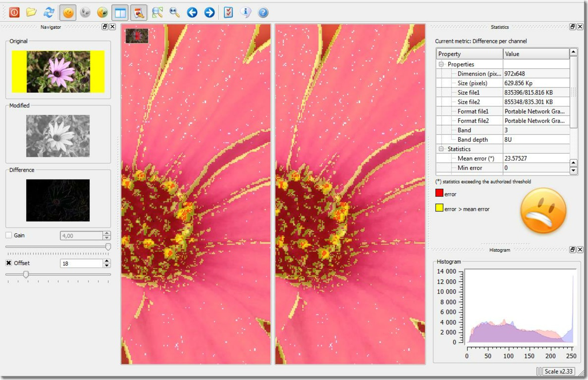
Task: Click the red power quit icon
Action: coord(14,12)
